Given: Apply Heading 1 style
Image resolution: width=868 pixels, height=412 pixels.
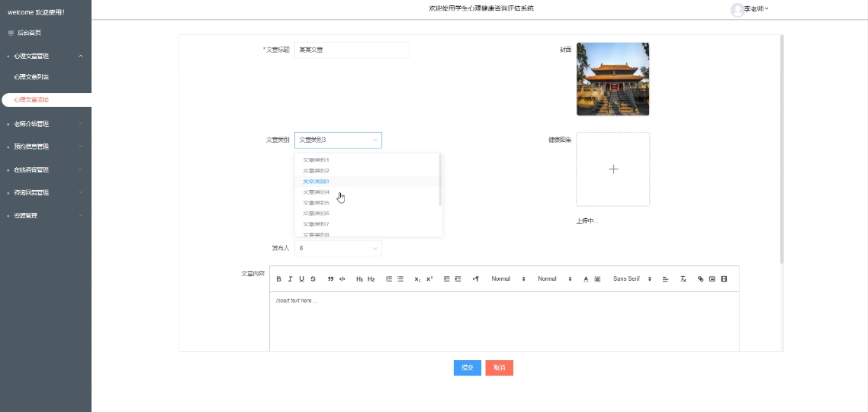Looking at the screenshot, I should (359, 279).
